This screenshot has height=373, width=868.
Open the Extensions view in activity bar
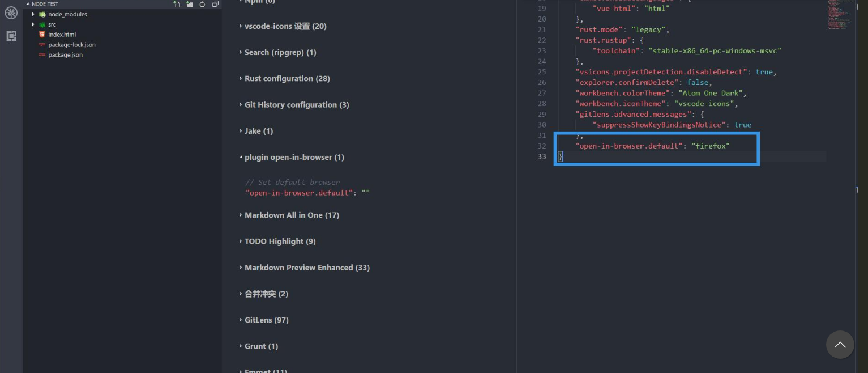tap(11, 36)
